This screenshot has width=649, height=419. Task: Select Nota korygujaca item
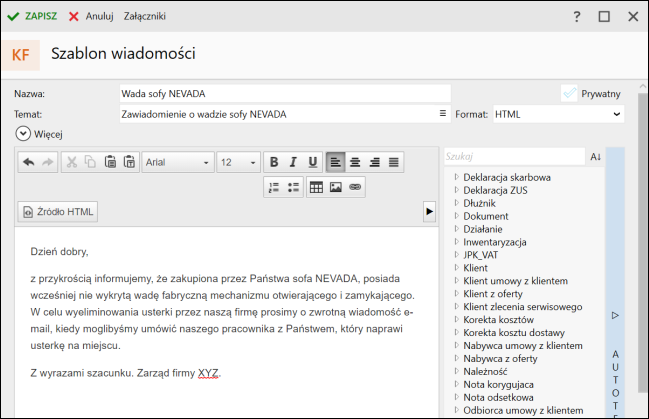coord(498,384)
